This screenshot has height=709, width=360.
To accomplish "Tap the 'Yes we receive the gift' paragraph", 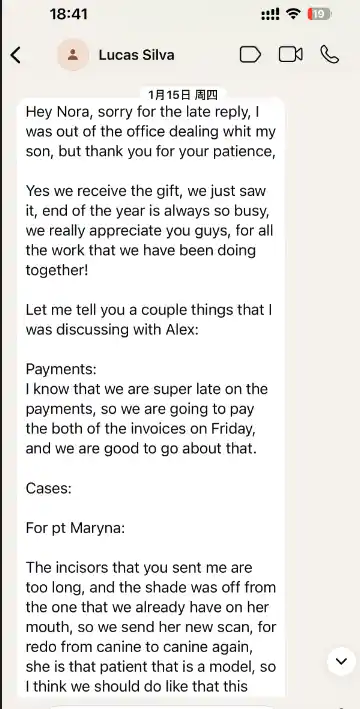I will click(x=150, y=231).
